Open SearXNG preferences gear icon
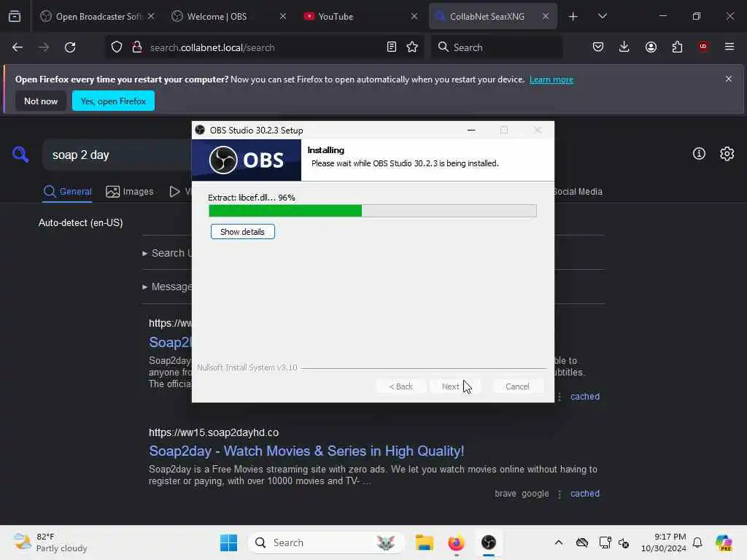This screenshot has width=747, height=560. click(727, 153)
